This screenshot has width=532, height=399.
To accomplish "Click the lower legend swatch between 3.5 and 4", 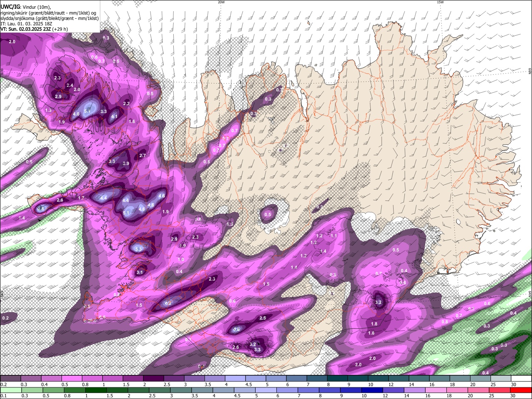I will point(202,390).
